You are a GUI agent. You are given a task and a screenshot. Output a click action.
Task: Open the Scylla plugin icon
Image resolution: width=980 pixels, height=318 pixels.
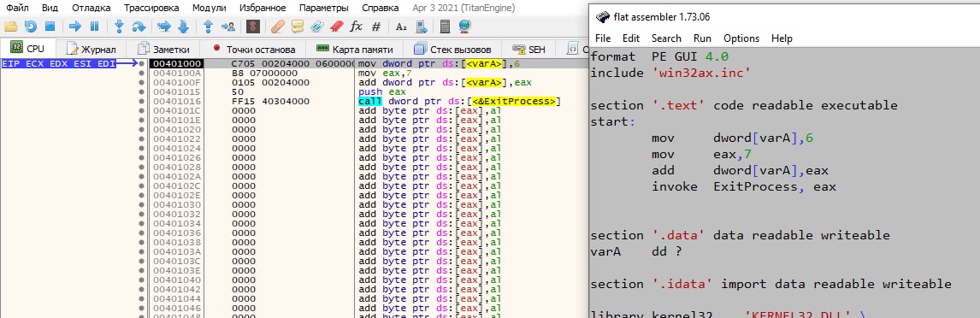253,26
